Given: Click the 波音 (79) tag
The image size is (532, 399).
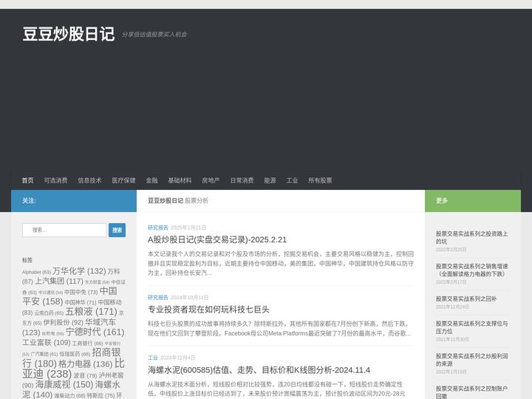Looking at the screenshot, I should [85, 375].
